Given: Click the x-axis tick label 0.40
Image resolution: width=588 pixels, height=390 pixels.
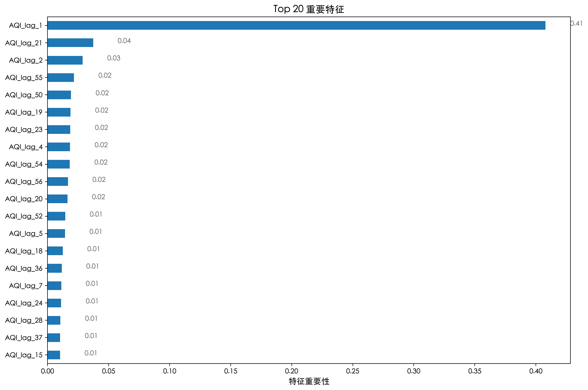Looking at the screenshot, I should pos(536,371).
